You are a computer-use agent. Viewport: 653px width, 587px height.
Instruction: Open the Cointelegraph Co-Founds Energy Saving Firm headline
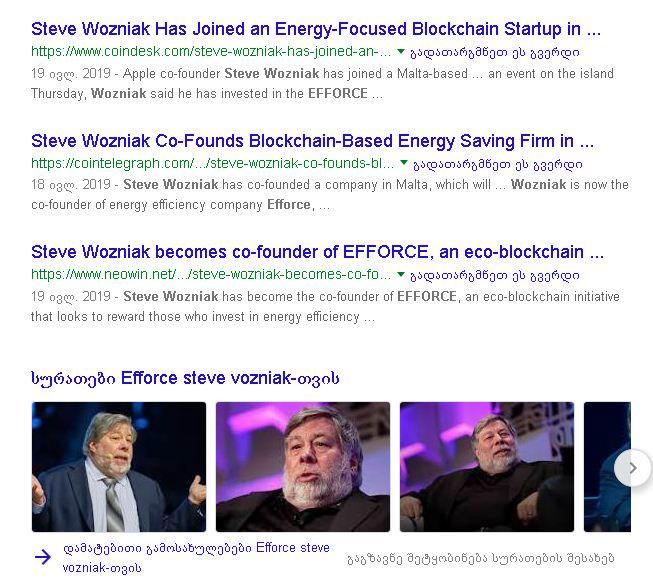coord(312,141)
